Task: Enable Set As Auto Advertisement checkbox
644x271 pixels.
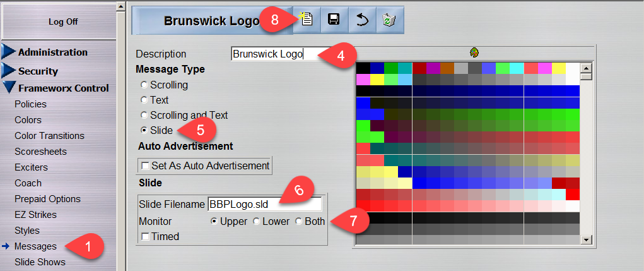Action: click(146, 166)
